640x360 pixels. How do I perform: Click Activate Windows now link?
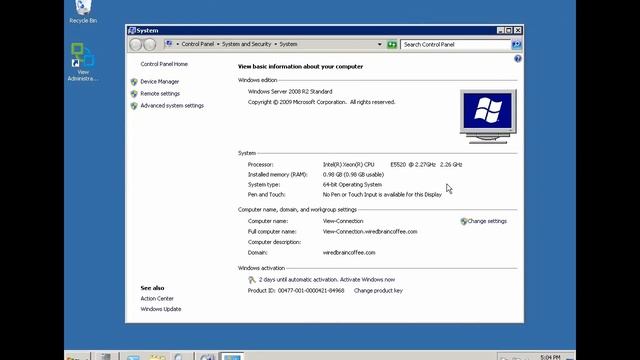tap(367, 280)
